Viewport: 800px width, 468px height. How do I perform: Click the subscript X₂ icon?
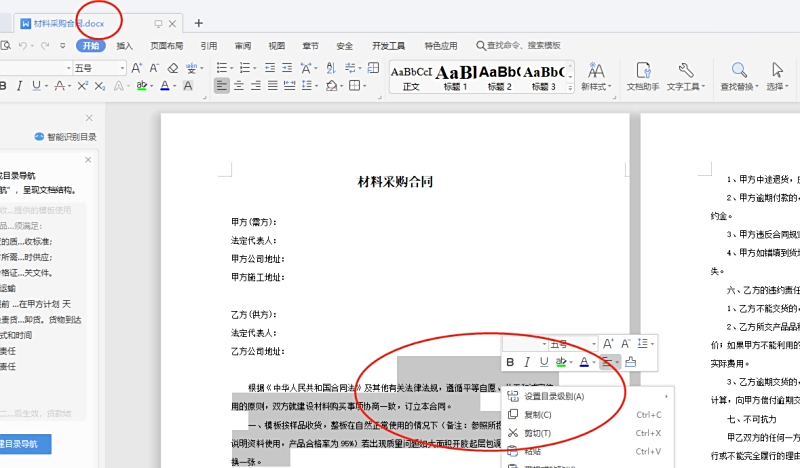pos(100,86)
